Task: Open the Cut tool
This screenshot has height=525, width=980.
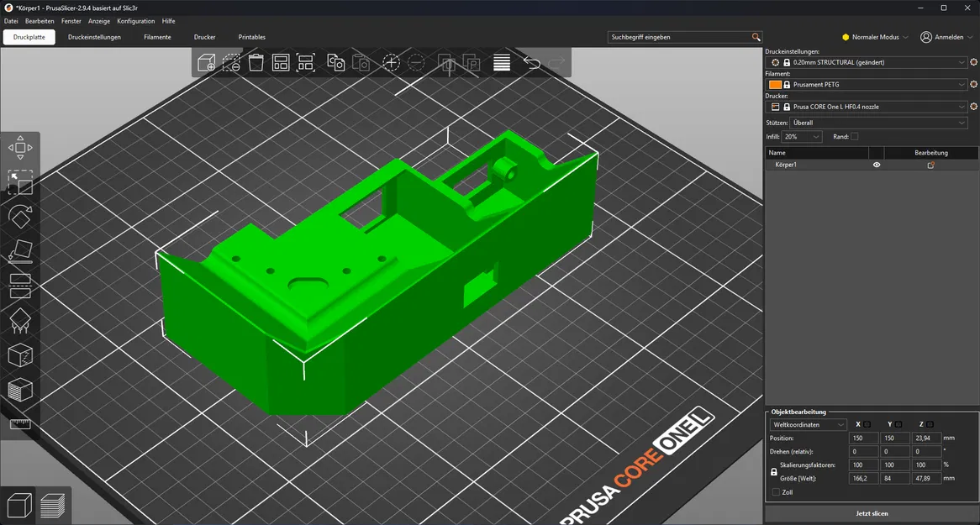Action: tap(20, 286)
